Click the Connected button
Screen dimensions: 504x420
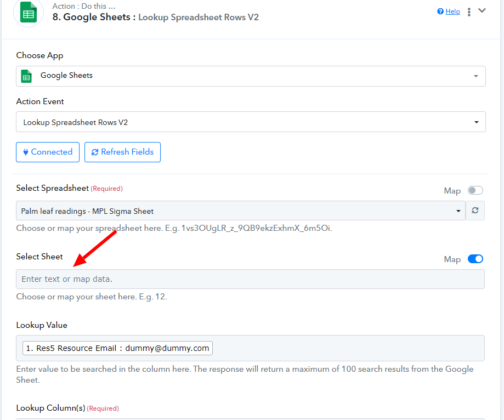click(x=48, y=152)
